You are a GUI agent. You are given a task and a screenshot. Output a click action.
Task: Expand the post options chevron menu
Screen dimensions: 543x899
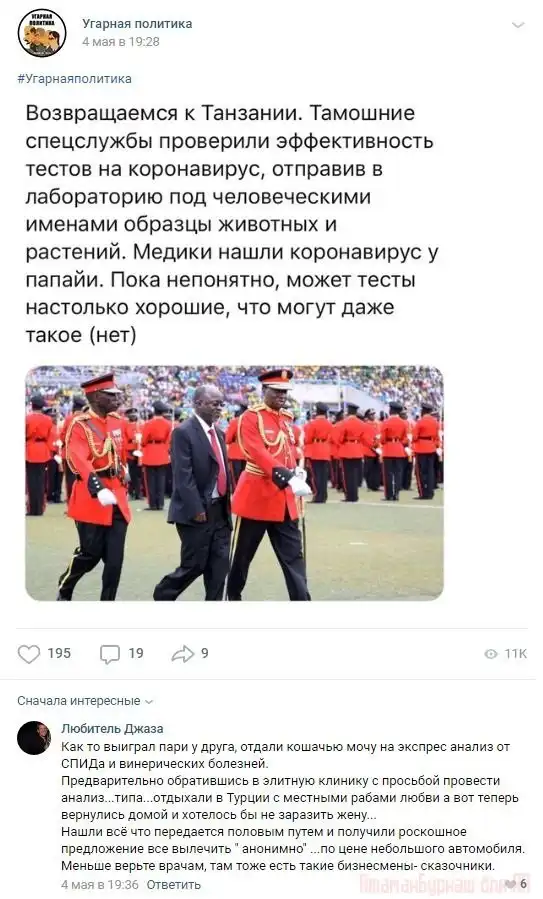pos(518,25)
